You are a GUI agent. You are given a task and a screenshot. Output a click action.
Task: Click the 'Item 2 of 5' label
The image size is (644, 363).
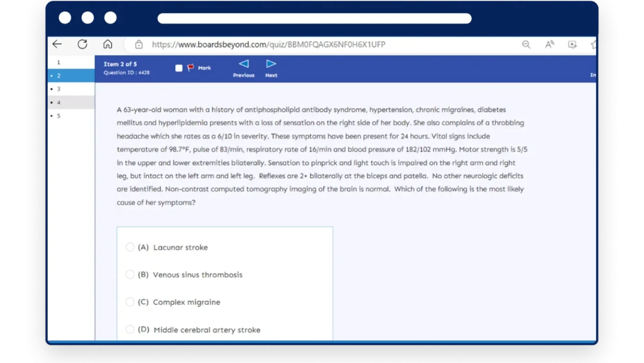pos(120,64)
